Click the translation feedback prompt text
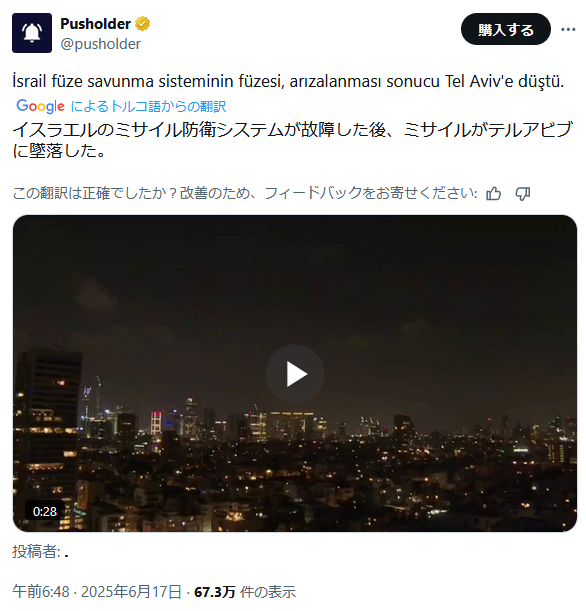Viewport: 586px width, 611px height. click(x=245, y=193)
